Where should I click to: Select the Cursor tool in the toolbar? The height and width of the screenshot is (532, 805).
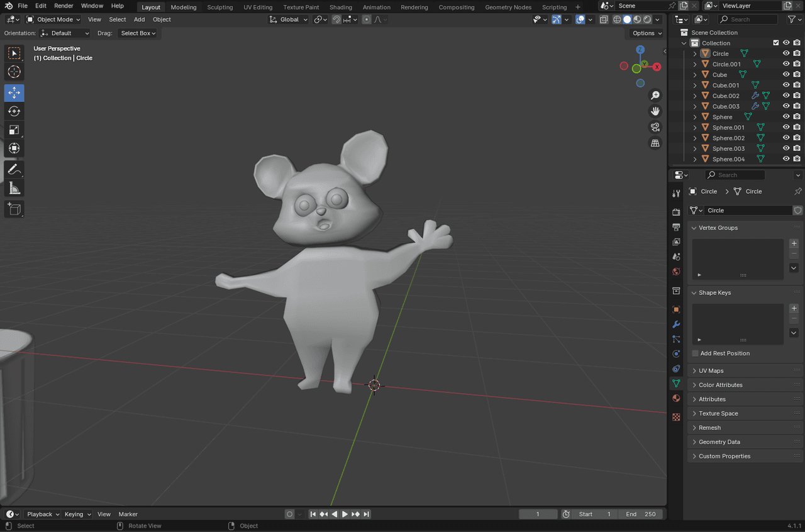coord(14,72)
